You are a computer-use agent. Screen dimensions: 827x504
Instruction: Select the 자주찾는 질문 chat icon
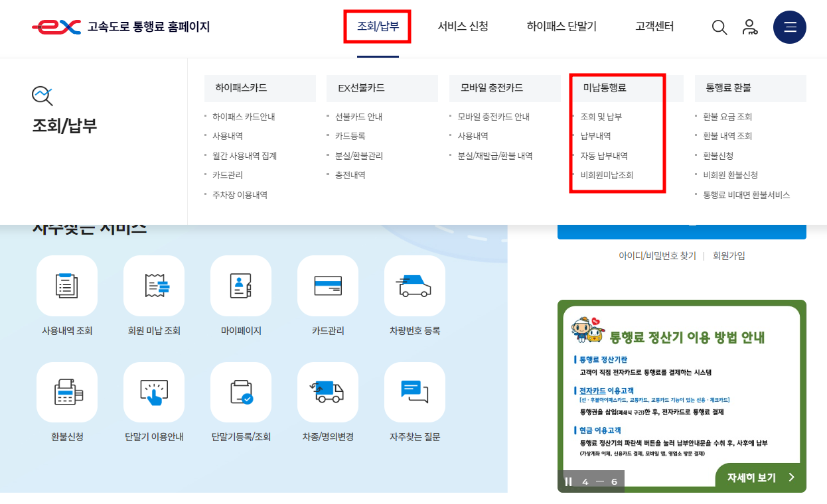coord(415,392)
